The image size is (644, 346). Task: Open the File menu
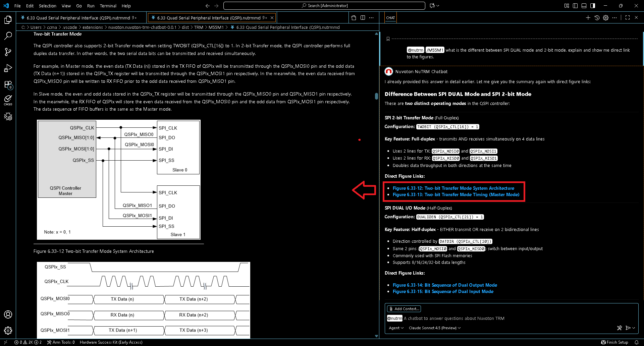click(17, 6)
